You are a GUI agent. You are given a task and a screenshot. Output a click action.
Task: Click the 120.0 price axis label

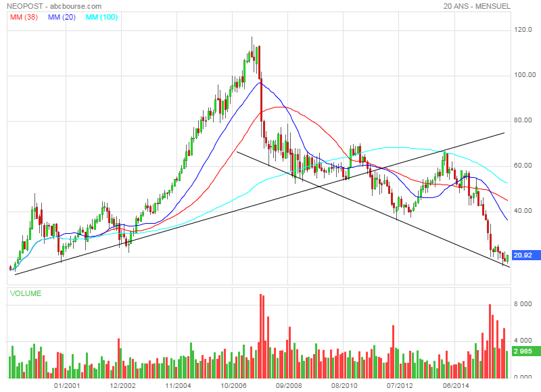coord(523,30)
